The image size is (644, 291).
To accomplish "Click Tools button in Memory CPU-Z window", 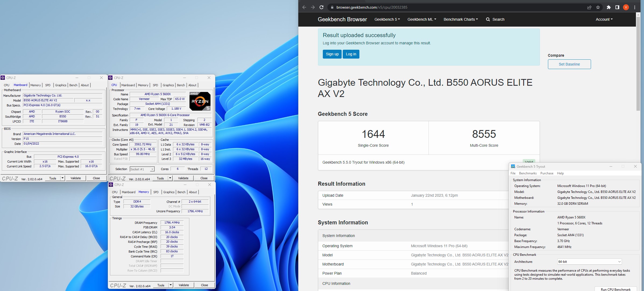I will (161, 285).
